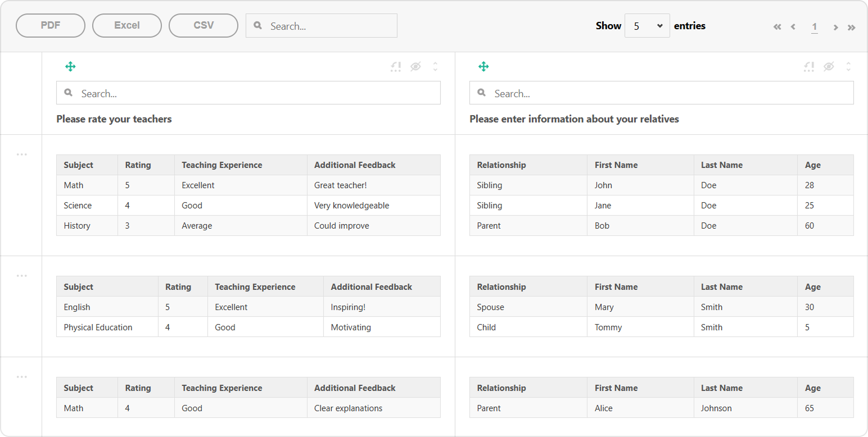Click the sort icon in the relatives panel
Image resolution: width=868 pixels, height=437 pixels.
click(809, 66)
